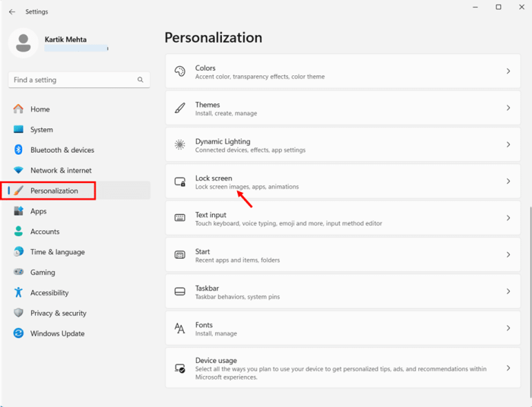Click the Text input keyboard icon
Image resolution: width=532 pixels, height=407 pixels.
pos(180,218)
